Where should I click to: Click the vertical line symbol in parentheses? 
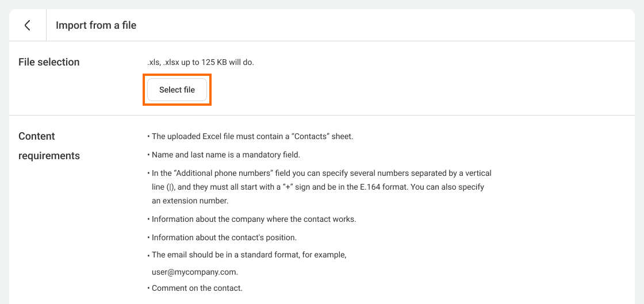click(171, 187)
